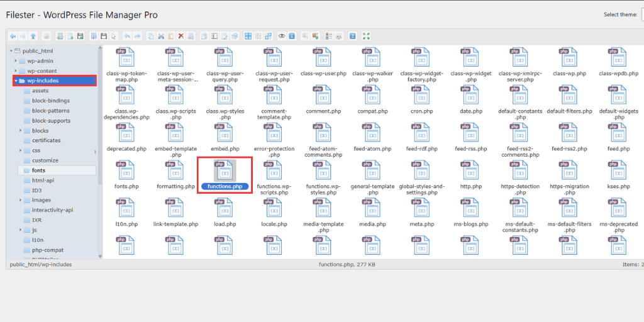
Task: Delete the selected file with red X
Action: (180, 36)
